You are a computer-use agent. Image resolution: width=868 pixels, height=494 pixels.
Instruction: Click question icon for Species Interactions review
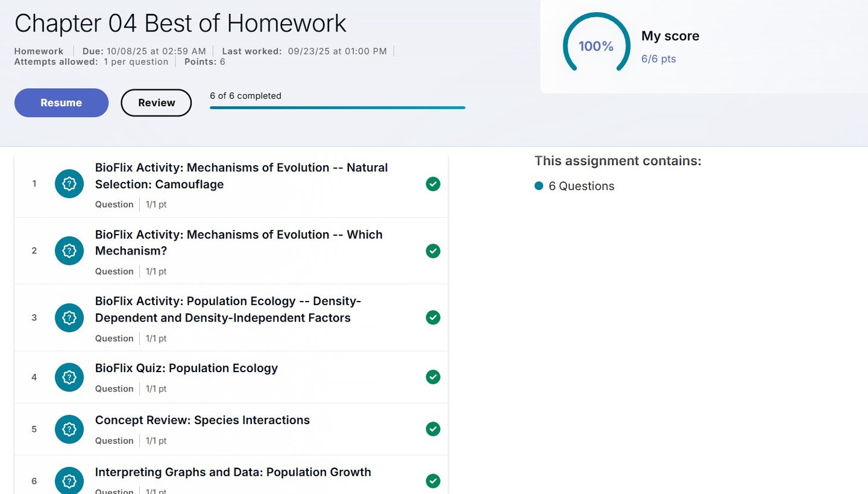click(x=69, y=429)
